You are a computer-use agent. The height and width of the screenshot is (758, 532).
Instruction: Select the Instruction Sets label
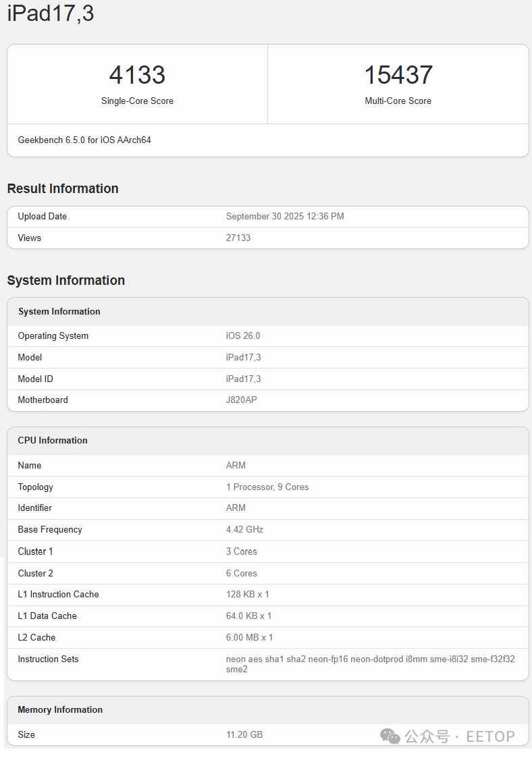49,659
